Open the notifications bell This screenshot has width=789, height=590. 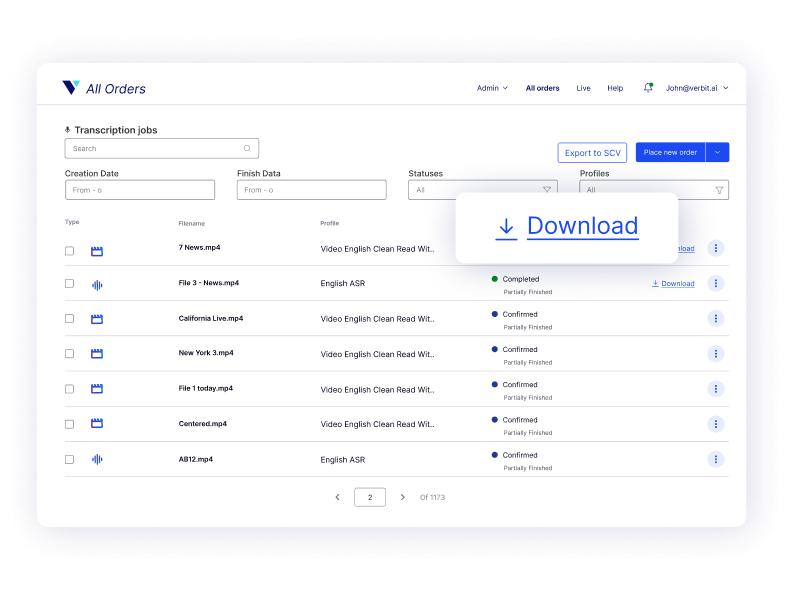(x=648, y=88)
